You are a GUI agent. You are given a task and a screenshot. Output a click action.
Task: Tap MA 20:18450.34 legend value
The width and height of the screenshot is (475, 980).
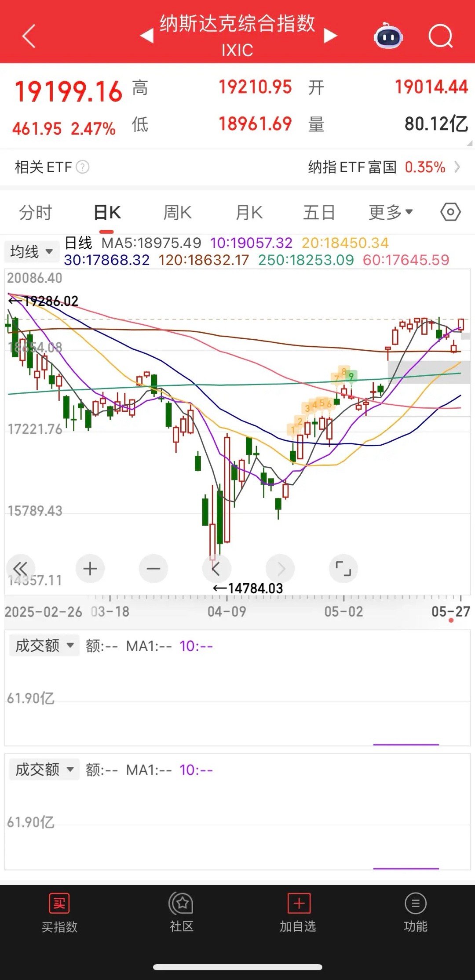[x=345, y=243]
